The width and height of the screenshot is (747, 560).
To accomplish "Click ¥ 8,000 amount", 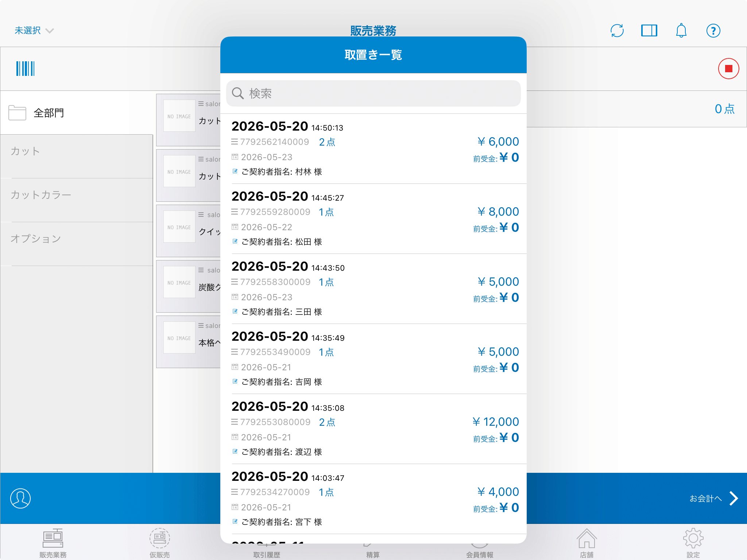I will (498, 212).
